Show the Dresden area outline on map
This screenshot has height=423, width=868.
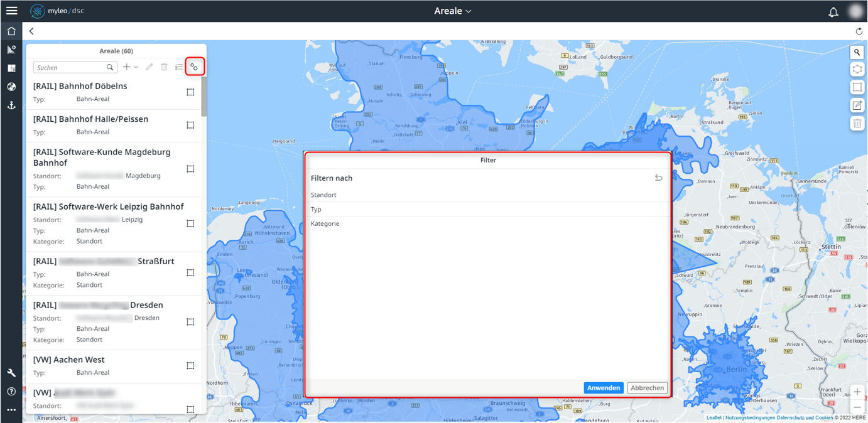(190, 322)
